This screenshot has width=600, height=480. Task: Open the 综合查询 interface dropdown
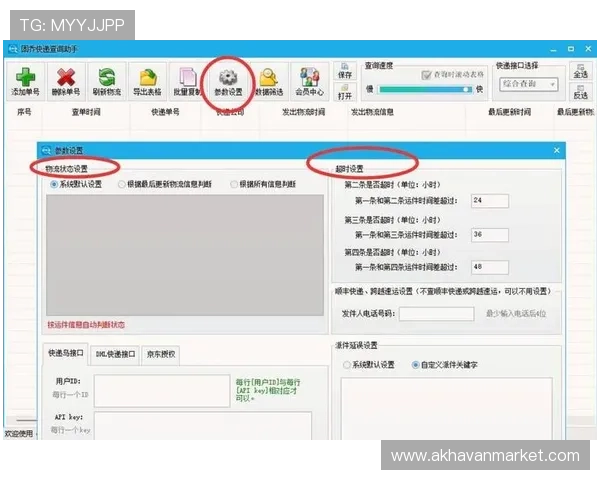pos(528,84)
